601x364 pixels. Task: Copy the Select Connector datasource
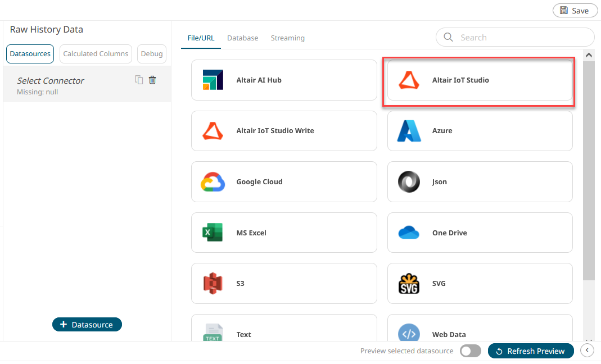click(x=139, y=80)
